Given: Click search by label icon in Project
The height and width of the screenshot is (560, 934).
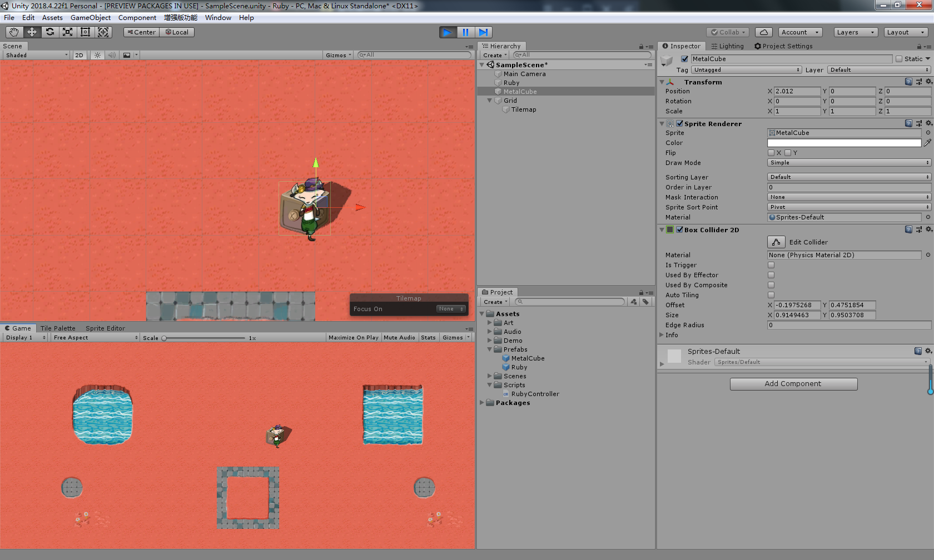Looking at the screenshot, I should (645, 302).
